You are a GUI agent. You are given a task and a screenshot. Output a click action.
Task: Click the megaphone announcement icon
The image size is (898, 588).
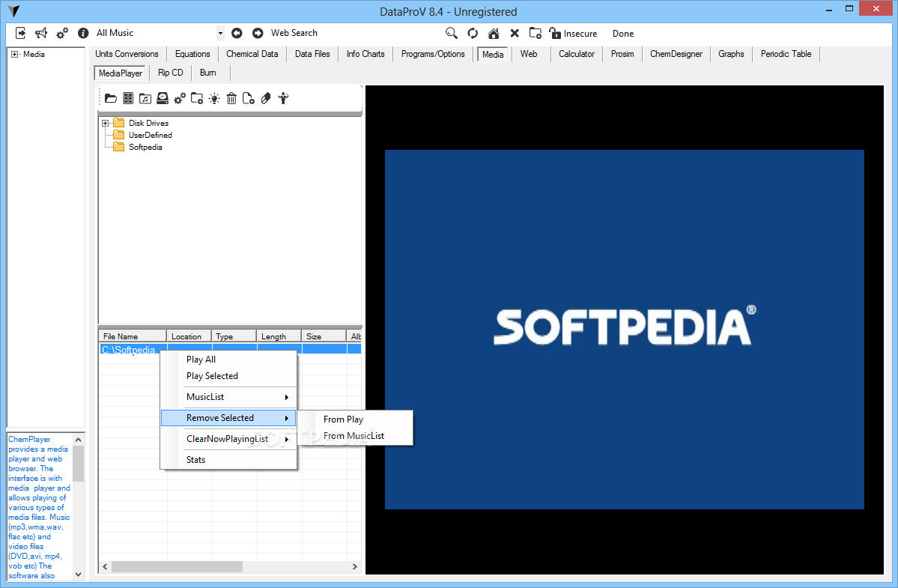pos(41,33)
